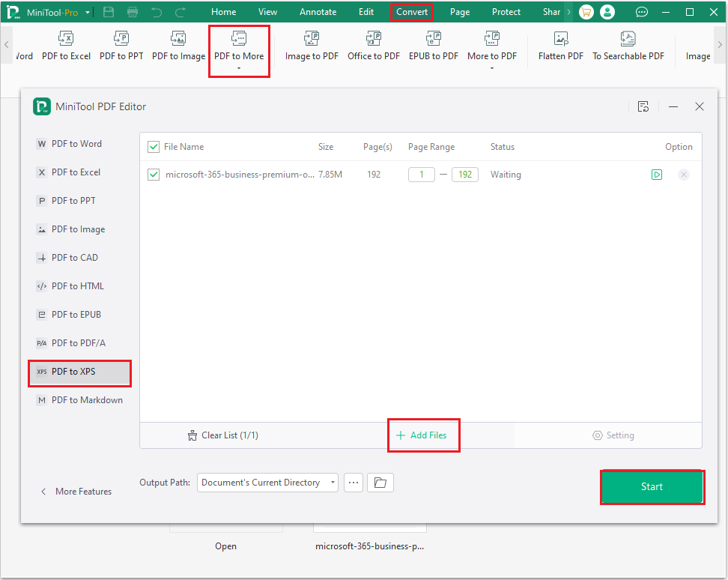The height and width of the screenshot is (580, 728).
Task: Open the conversion history icon in dialog
Action: click(x=643, y=107)
